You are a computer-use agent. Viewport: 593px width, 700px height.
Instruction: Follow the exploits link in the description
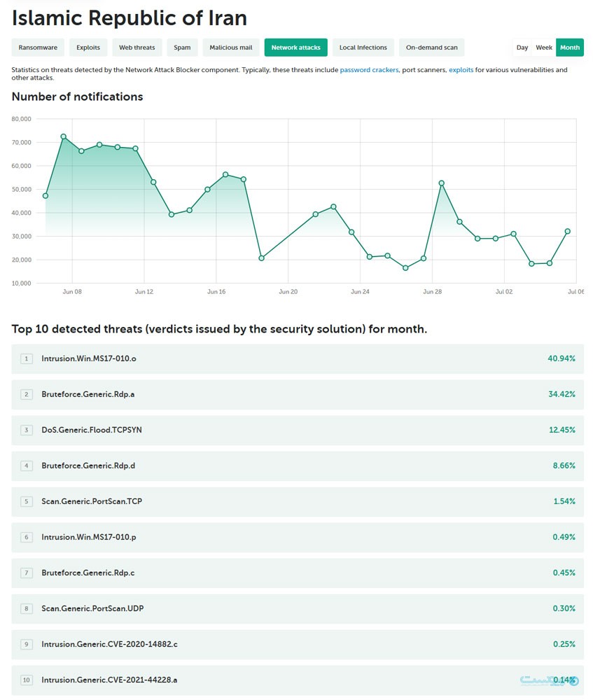(461, 70)
